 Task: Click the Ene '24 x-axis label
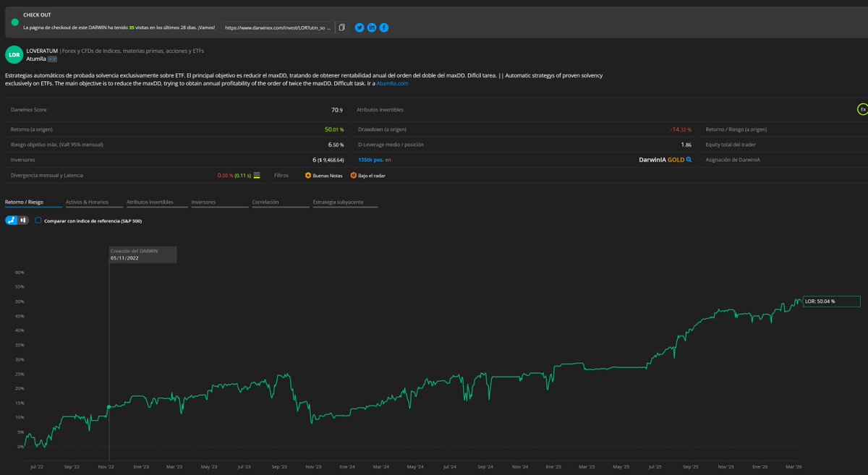click(346, 468)
